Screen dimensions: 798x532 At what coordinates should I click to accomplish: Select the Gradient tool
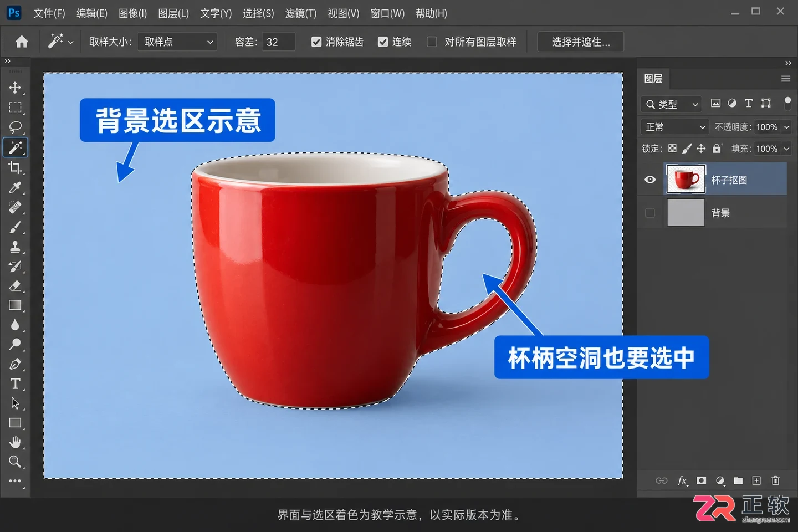[15, 305]
